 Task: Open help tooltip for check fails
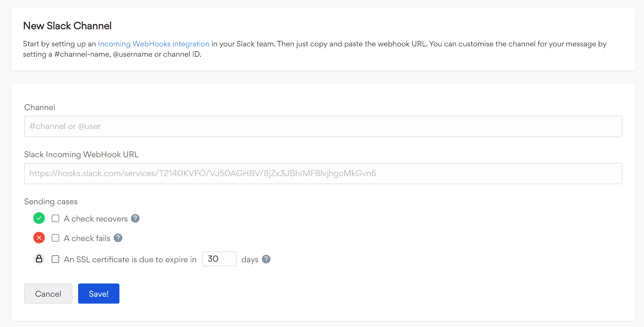(118, 238)
